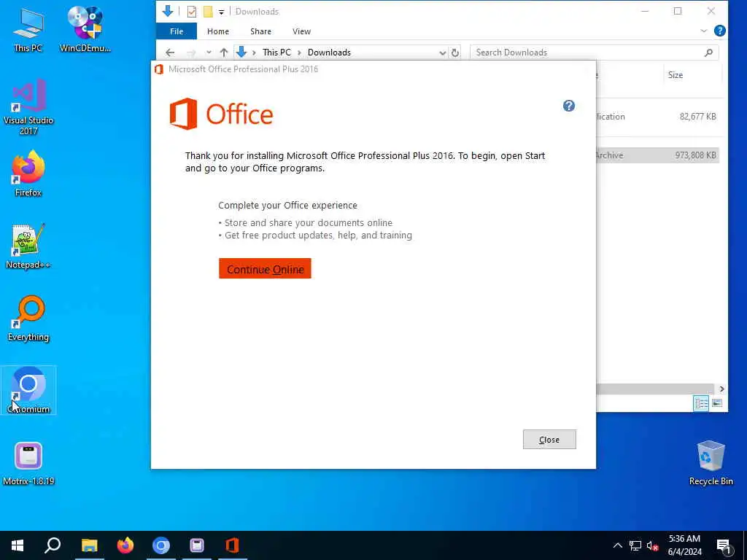Switch to View ribbon tab
This screenshot has height=560, width=747.
(x=301, y=31)
